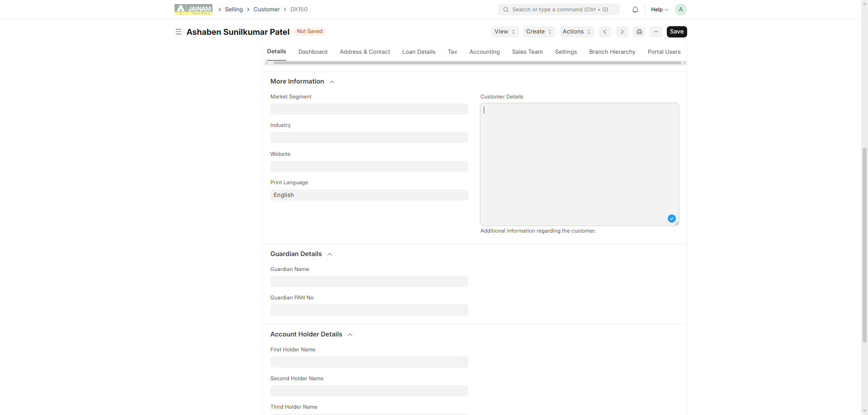Go to next customer record
Screen dimensions: 868x415
pyautogui.click(x=622, y=32)
